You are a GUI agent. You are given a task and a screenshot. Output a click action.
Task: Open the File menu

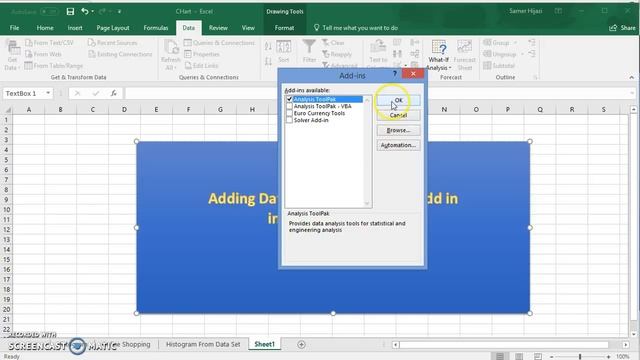pyautogui.click(x=14, y=28)
